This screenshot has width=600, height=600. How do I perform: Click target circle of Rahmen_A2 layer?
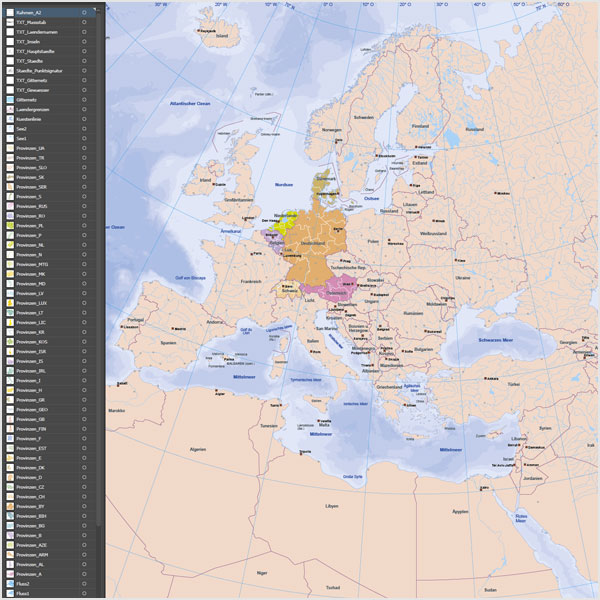(84, 13)
